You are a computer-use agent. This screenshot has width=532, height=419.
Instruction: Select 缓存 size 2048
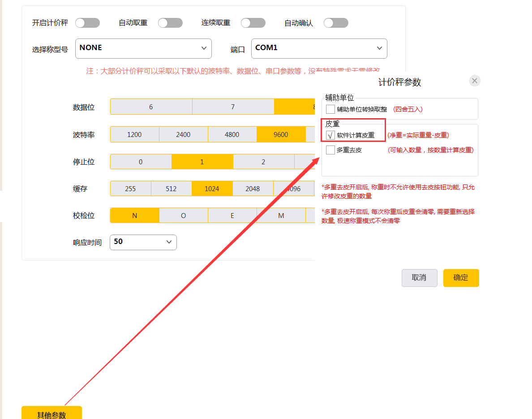253,188
